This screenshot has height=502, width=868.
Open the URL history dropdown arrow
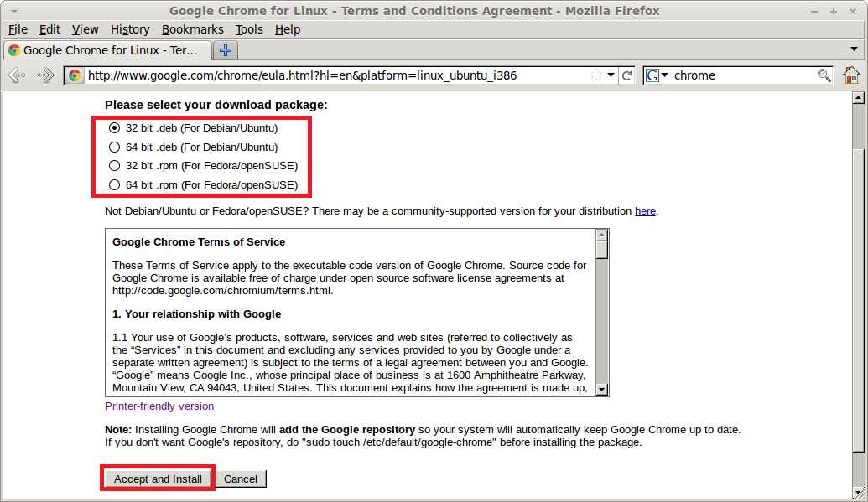(611, 75)
